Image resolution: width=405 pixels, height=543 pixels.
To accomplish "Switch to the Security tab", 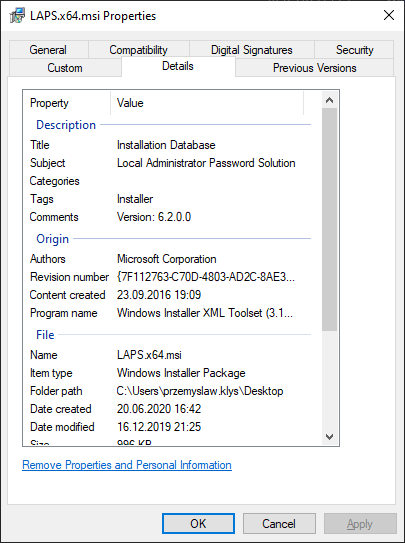I will (354, 50).
